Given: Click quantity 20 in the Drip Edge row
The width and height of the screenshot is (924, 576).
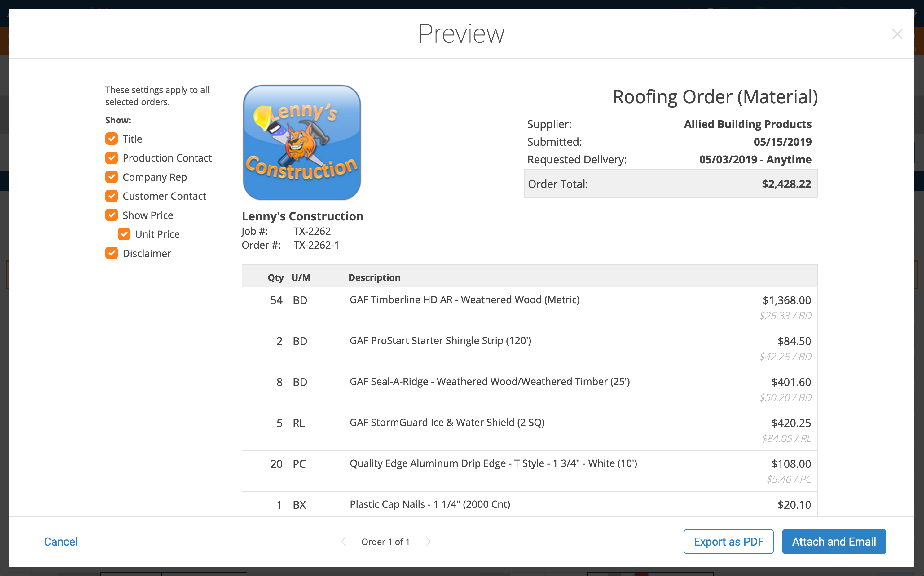Looking at the screenshot, I should tap(276, 464).
